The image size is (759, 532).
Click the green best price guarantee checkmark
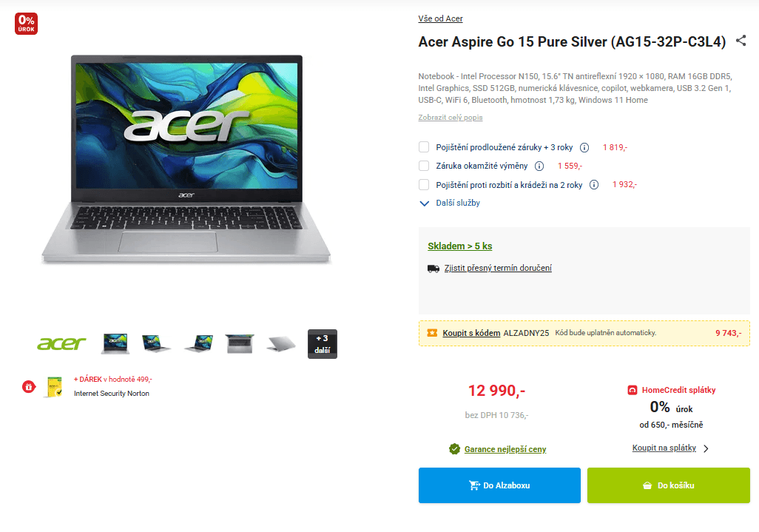click(454, 449)
